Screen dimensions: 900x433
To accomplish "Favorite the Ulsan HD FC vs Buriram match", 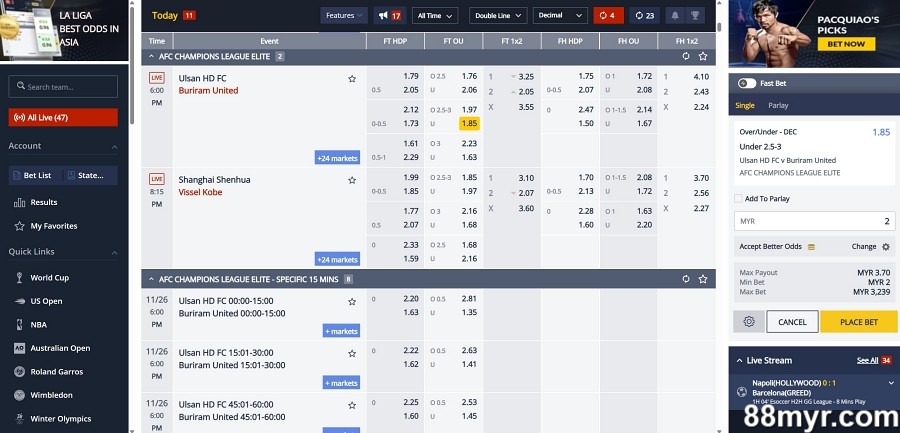I will (352, 79).
